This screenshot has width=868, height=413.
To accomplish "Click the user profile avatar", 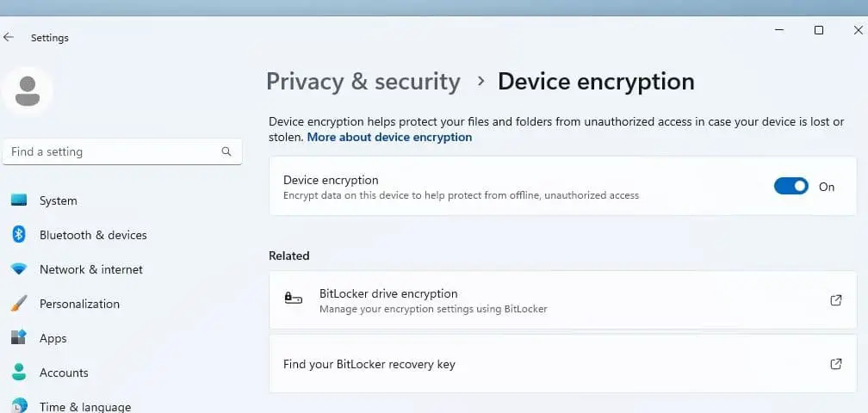I will [x=28, y=89].
